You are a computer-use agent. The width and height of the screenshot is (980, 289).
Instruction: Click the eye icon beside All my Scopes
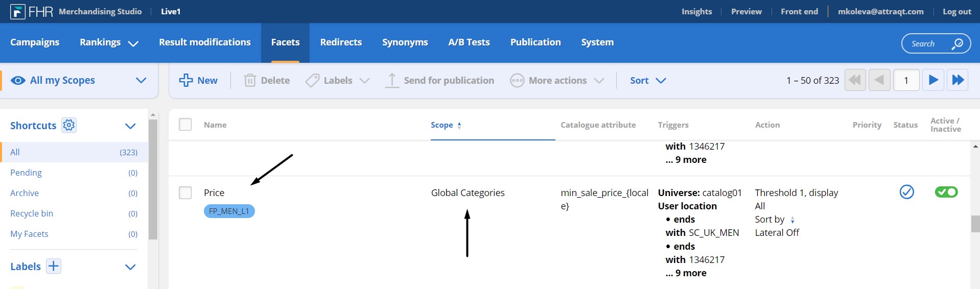pyautogui.click(x=18, y=80)
